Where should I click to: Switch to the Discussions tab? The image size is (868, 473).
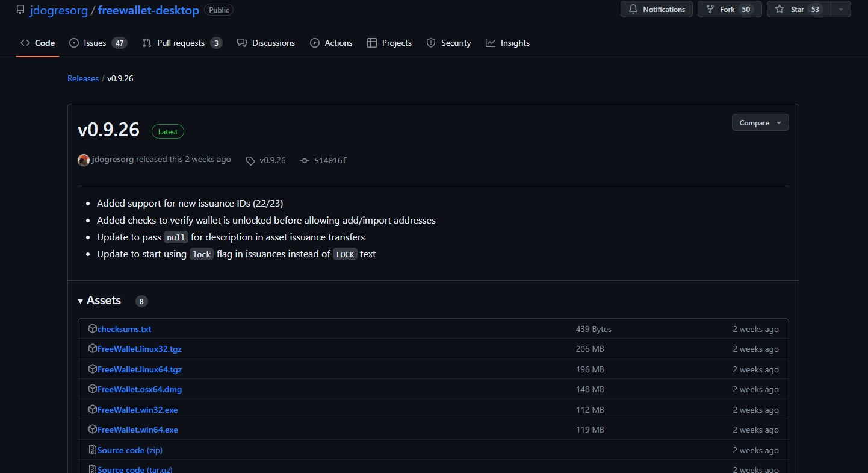266,43
